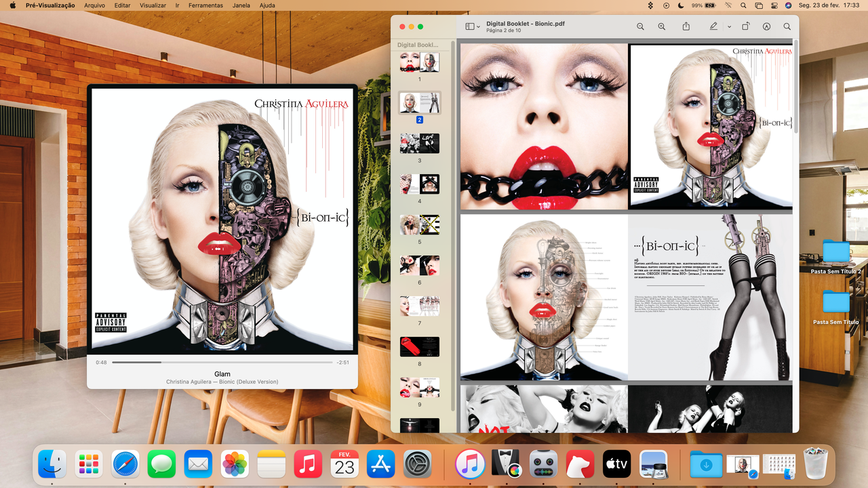Rotate the PDF page with rotate icon
Image resolution: width=868 pixels, height=488 pixels.
tap(746, 26)
